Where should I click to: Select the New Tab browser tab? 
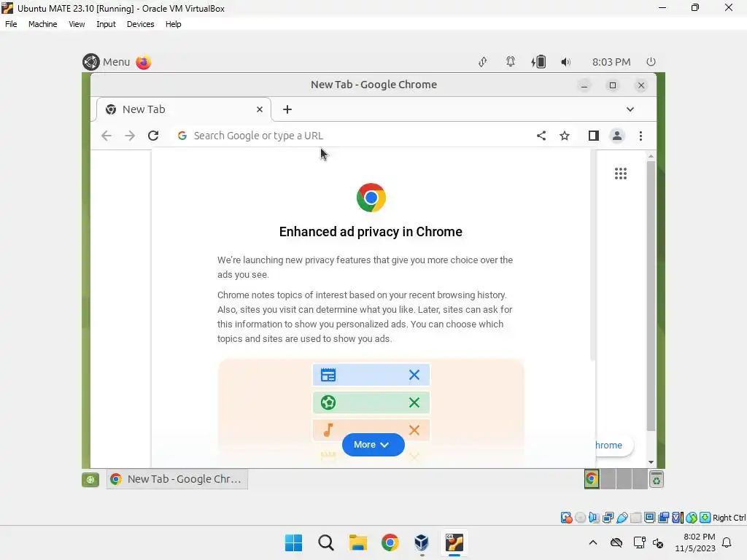click(x=184, y=109)
